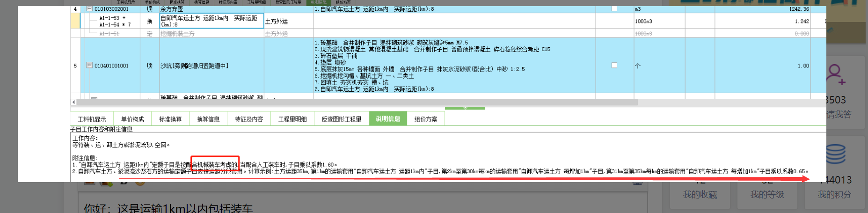Click the invite person-plus icon in background page
The width and height of the screenshot is (868, 213).
pyautogui.click(x=836, y=75)
